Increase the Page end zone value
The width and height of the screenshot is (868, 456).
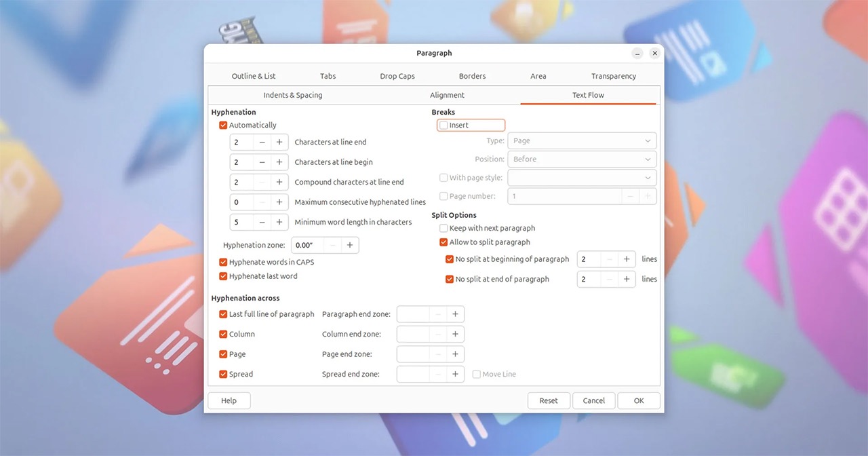[x=456, y=354]
